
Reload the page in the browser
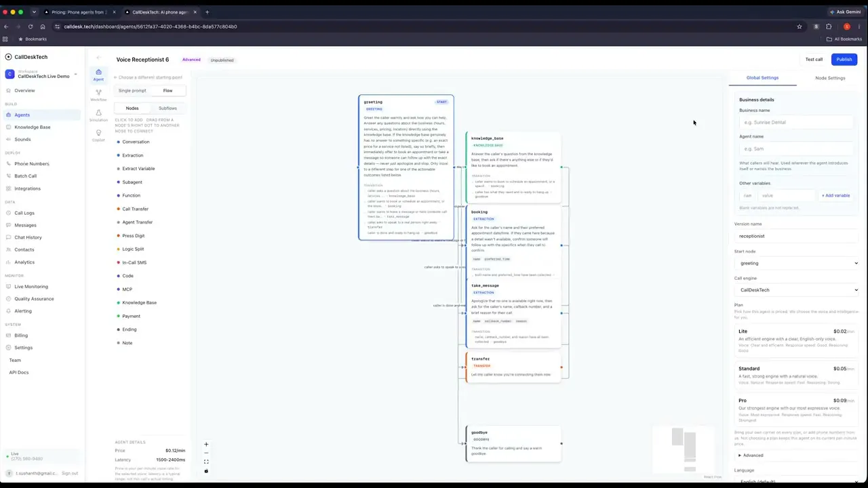tap(31, 26)
